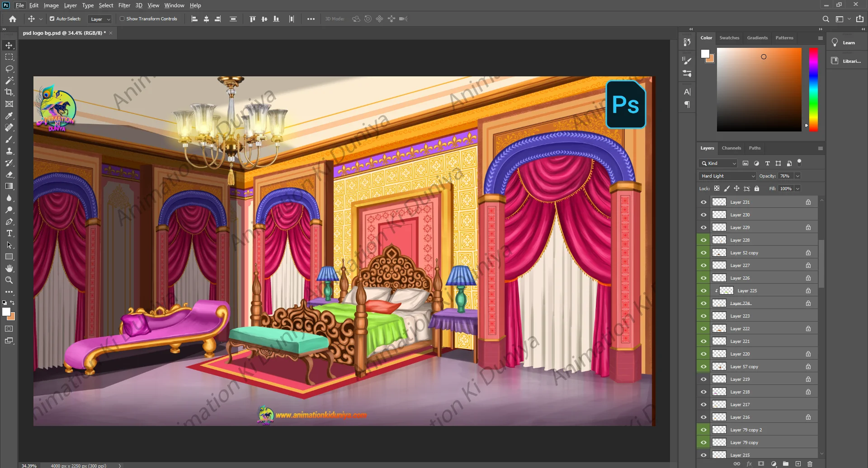Open the Hard Light blend mode dropdown
The width and height of the screenshot is (868, 468).
point(727,176)
